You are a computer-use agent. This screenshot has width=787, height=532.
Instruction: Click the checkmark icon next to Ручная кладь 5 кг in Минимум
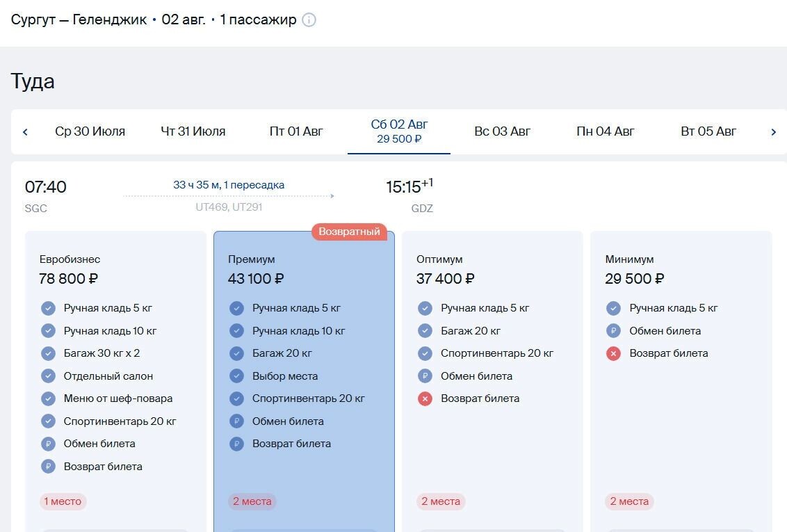click(612, 308)
